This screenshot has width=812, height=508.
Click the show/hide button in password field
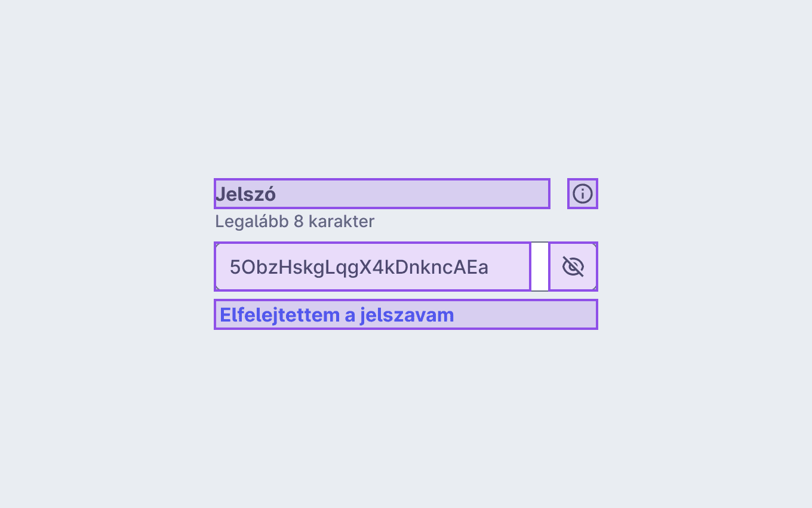(x=573, y=267)
